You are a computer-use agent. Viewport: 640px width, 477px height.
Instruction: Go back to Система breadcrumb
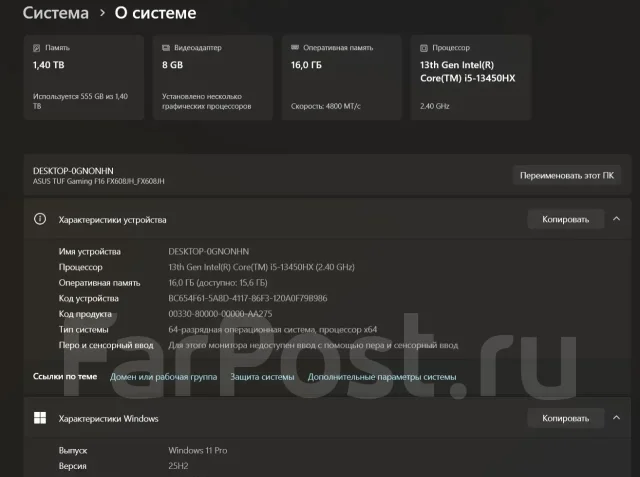tap(56, 13)
